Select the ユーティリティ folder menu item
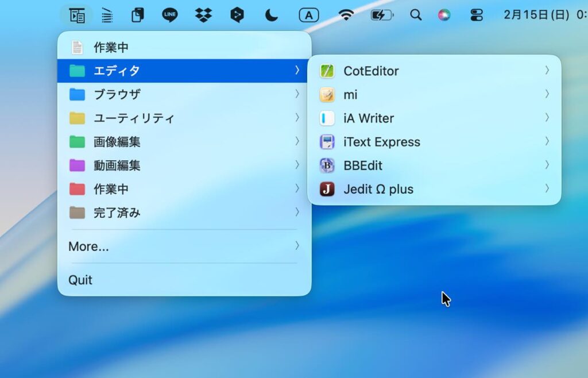 [x=134, y=118]
